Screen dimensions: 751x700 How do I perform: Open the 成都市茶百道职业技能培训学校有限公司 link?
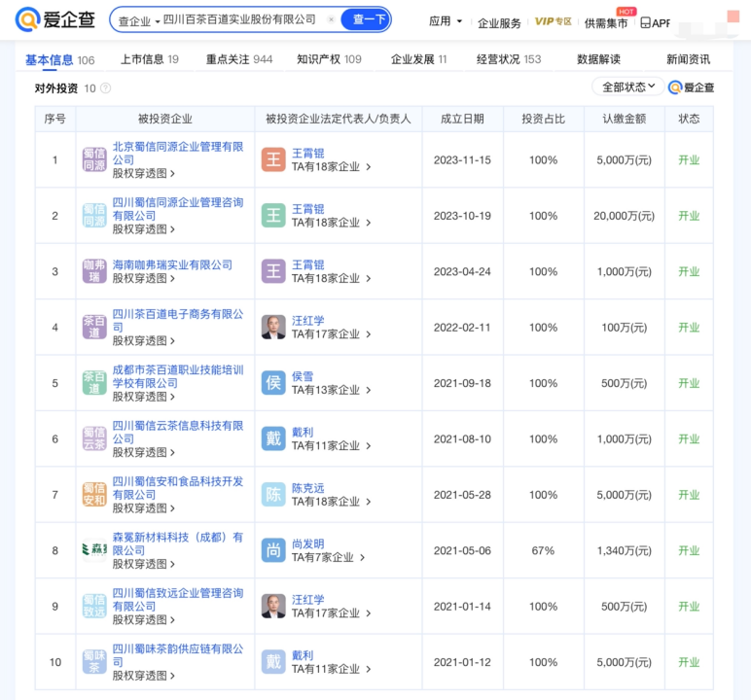pyautogui.click(x=178, y=376)
